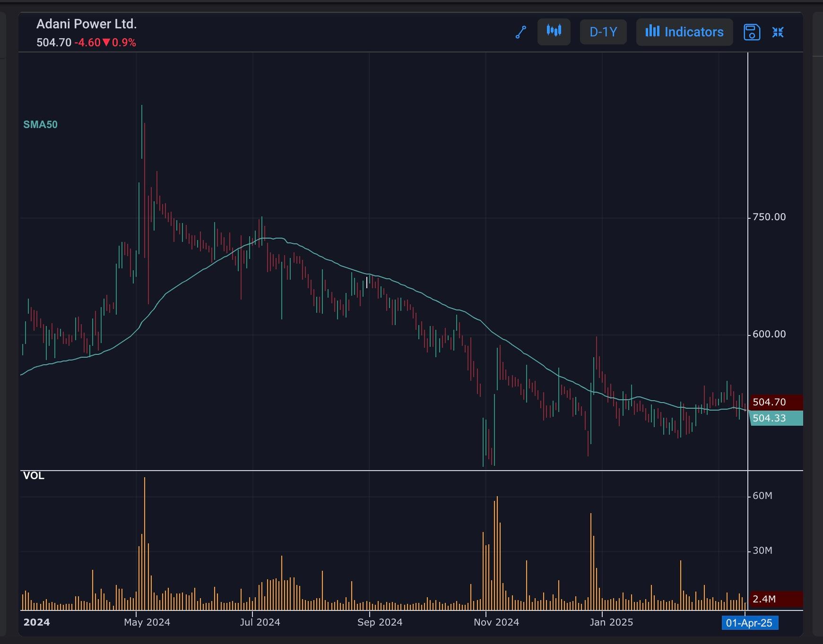
Task: Click the 60M volume axis label
Action: coord(762,496)
